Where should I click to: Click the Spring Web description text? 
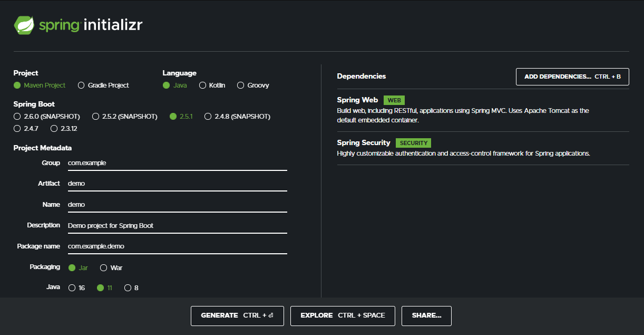(463, 116)
